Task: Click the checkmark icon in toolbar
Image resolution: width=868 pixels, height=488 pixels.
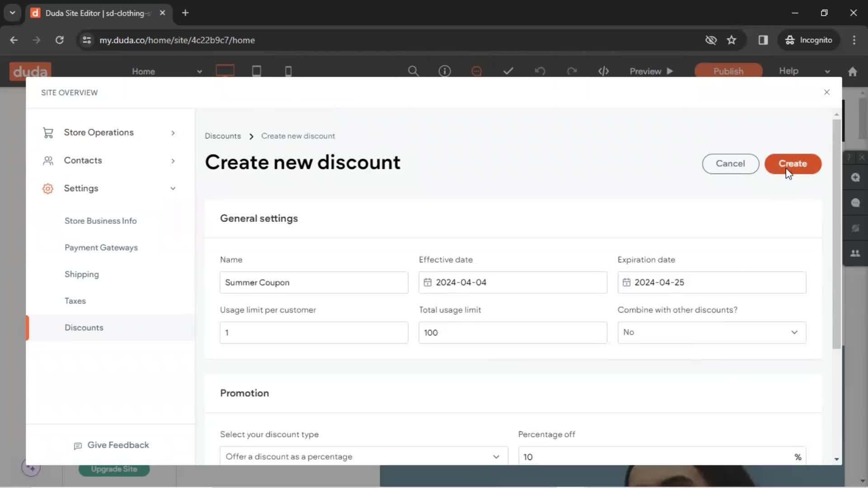Action: (508, 71)
